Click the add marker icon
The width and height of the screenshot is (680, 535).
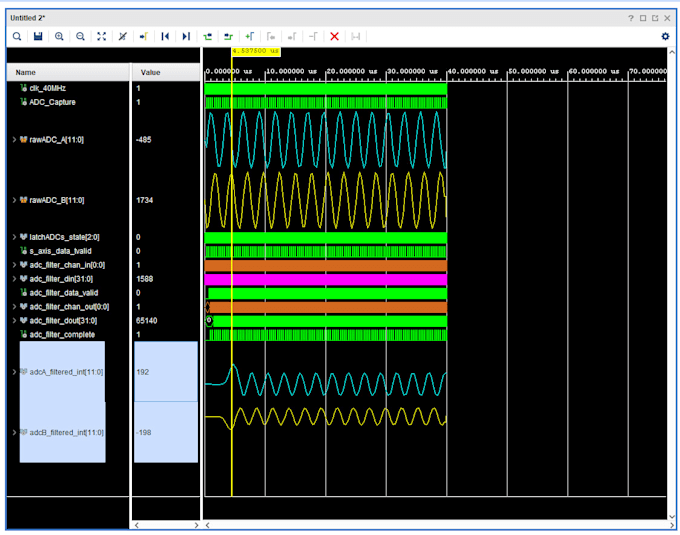(250, 36)
